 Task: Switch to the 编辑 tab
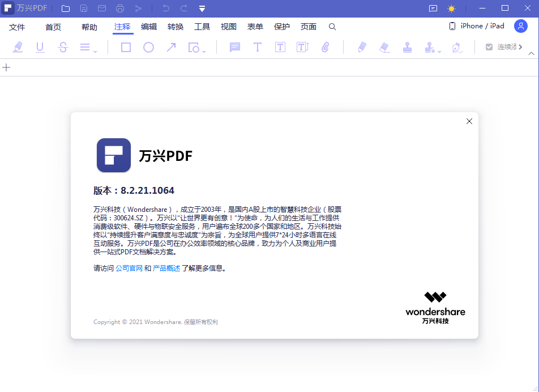(x=149, y=27)
